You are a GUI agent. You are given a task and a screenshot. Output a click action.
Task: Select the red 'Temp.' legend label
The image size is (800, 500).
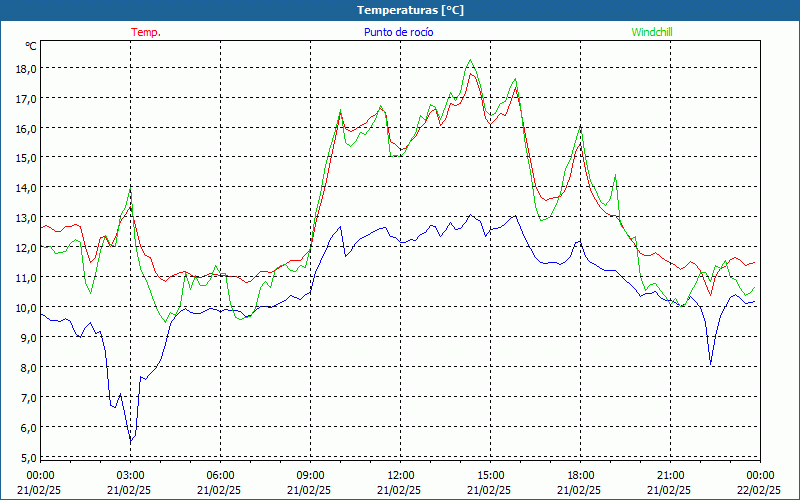146,32
